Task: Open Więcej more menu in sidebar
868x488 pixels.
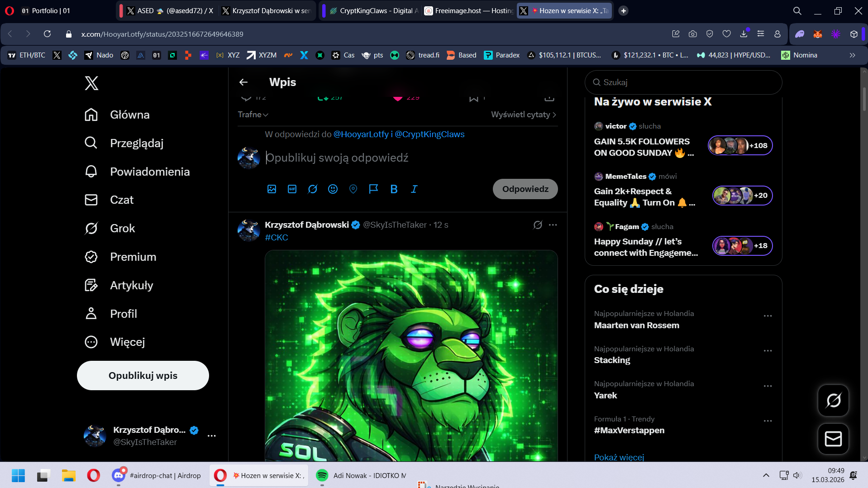Action: tap(114, 342)
